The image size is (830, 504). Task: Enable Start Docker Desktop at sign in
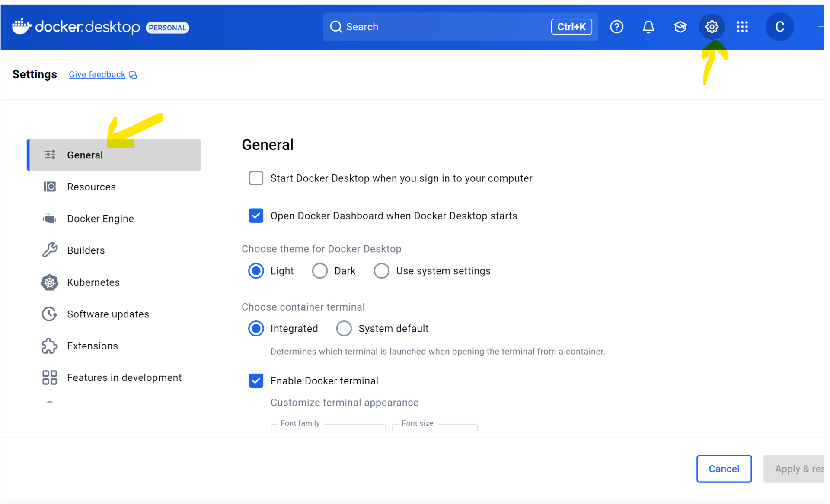pyautogui.click(x=256, y=178)
